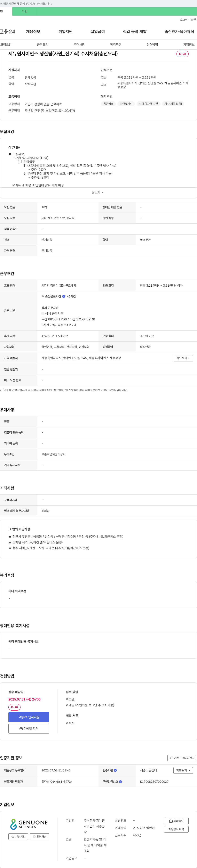Image resolution: width=197 pixels, height=868 pixels.
Task: Jump to 근무조건 section tab
Action: coord(42,44)
